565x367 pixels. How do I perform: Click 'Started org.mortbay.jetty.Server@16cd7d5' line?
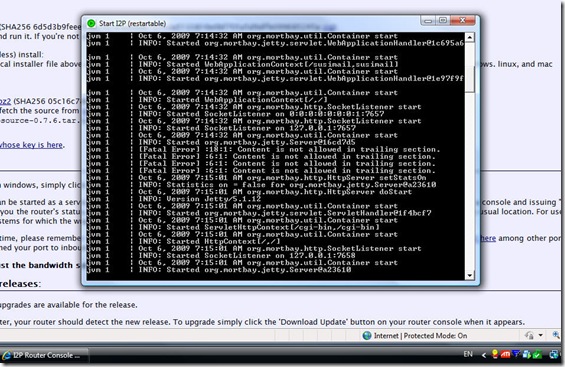pos(222,142)
